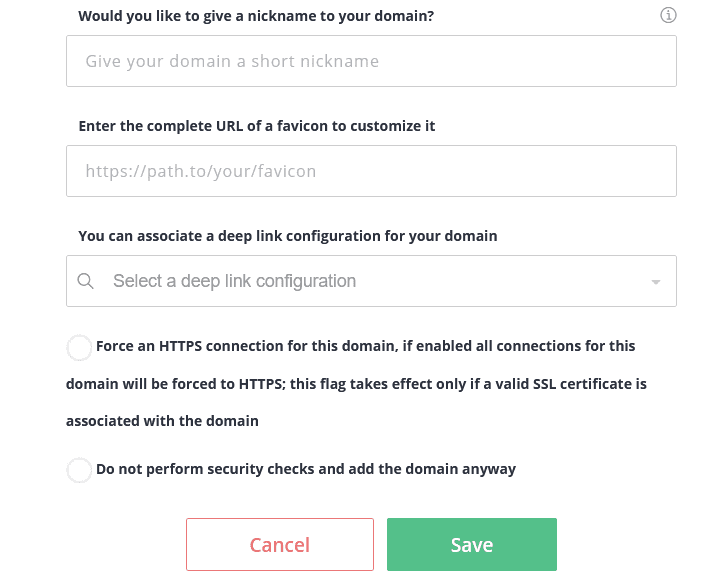Open the deep link configuration dropdown arrow
The width and height of the screenshot is (716, 586).
tap(656, 282)
